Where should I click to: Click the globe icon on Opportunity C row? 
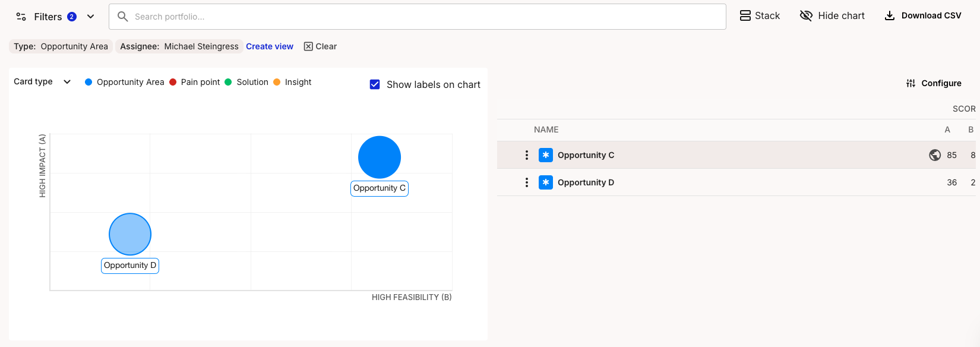[935, 155]
